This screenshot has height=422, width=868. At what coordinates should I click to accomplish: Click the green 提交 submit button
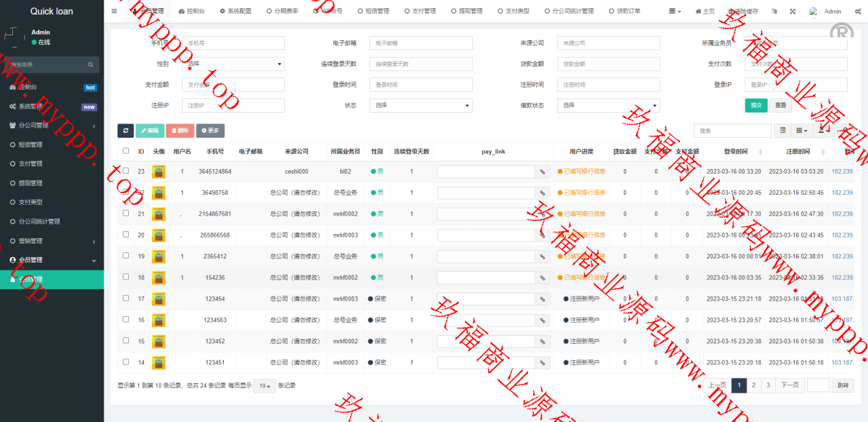click(756, 105)
